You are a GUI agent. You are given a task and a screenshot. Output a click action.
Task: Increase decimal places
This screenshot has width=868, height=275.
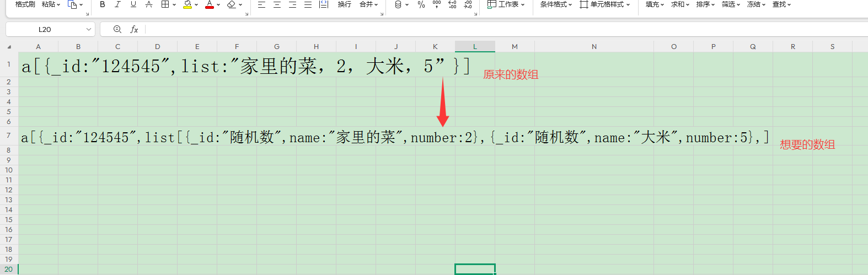coord(452,4)
